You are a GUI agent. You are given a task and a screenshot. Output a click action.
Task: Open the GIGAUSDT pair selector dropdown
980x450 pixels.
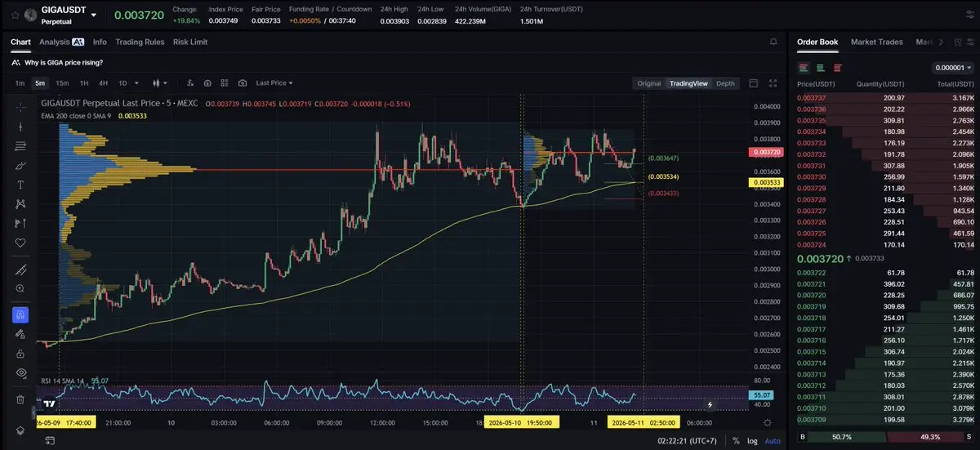(94, 15)
